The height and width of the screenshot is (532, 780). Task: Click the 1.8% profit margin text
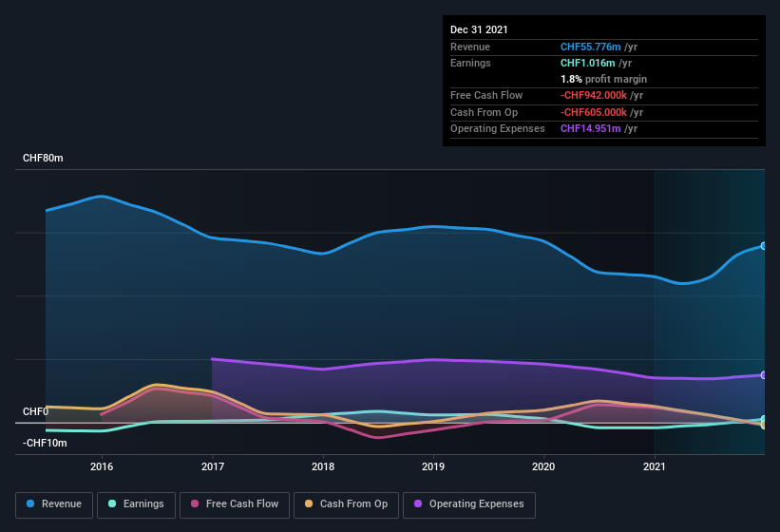603,79
